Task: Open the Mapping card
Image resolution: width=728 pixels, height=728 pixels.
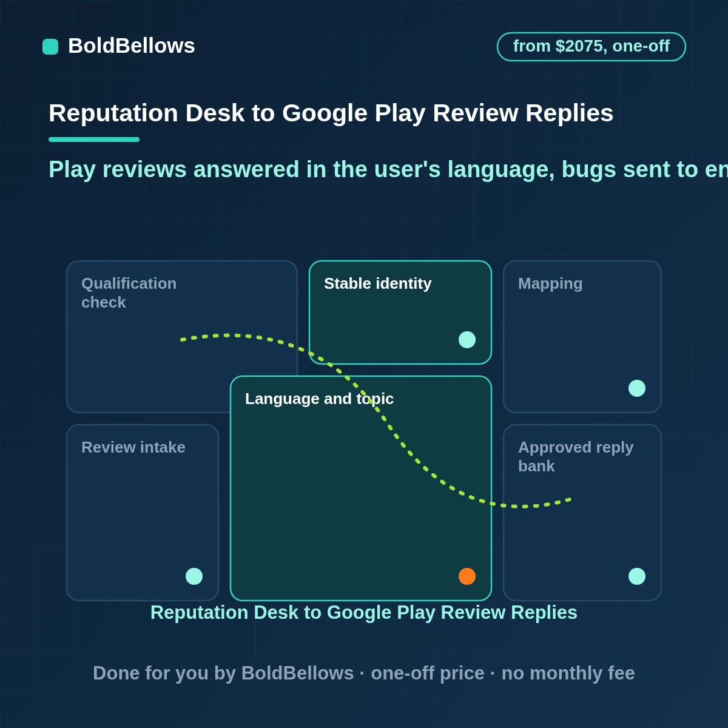Action: [582, 337]
